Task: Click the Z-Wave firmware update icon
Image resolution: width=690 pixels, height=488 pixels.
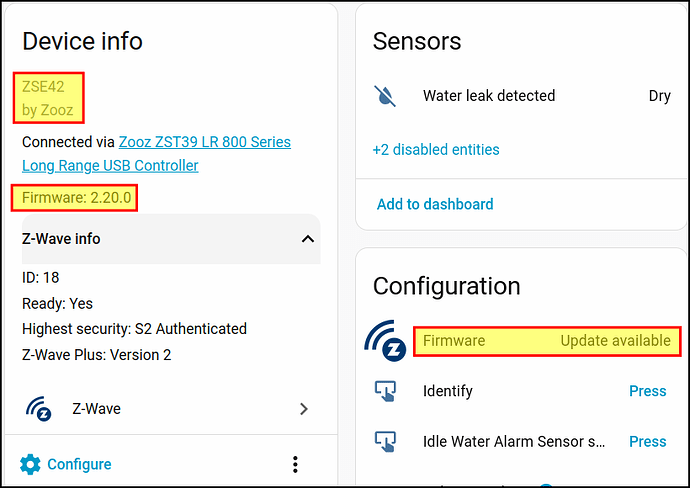Action: pyautogui.click(x=384, y=341)
